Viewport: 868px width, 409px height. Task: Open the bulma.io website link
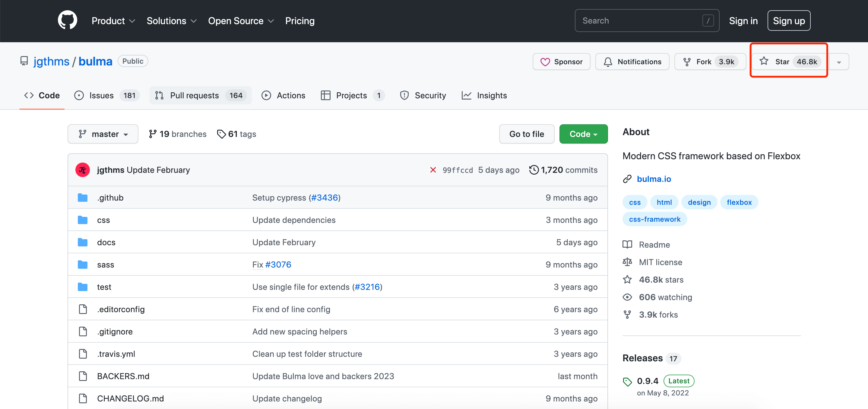click(654, 179)
